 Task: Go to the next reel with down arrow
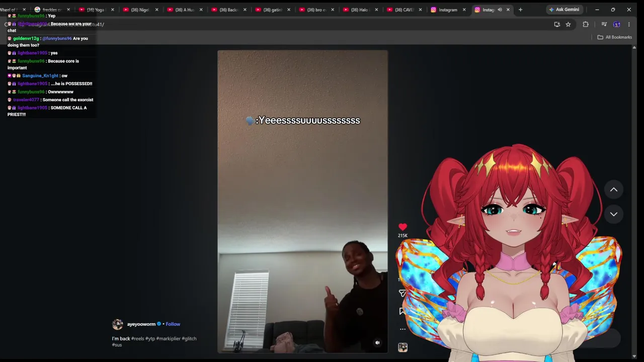614,214
